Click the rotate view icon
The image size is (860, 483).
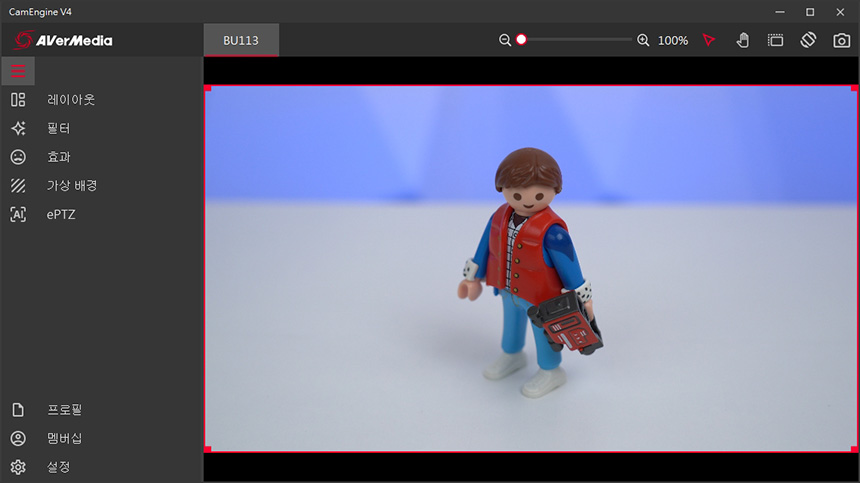[x=808, y=40]
